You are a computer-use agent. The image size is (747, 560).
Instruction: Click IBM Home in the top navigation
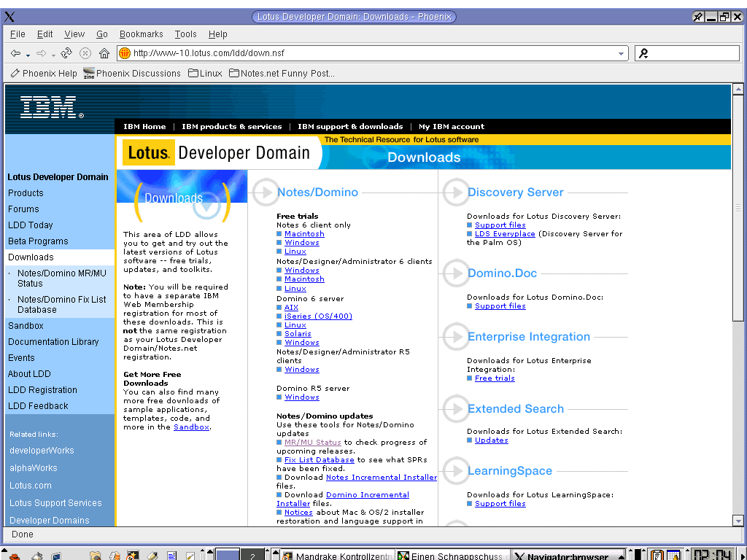(x=145, y=127)
